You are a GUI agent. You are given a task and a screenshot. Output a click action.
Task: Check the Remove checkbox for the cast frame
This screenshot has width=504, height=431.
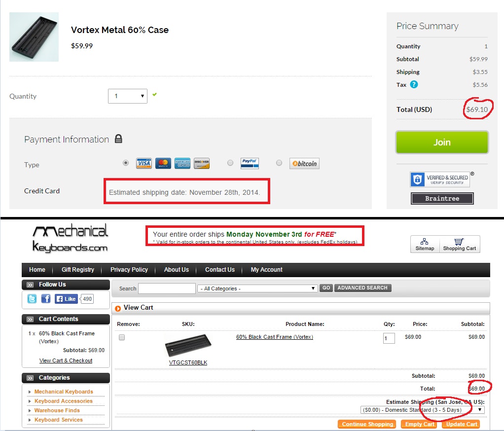pos(122,337)
